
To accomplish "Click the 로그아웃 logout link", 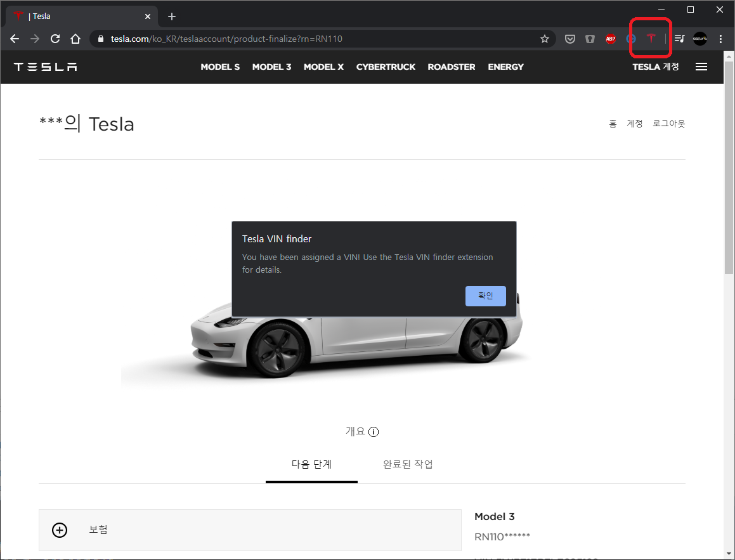I will point(669,123).
